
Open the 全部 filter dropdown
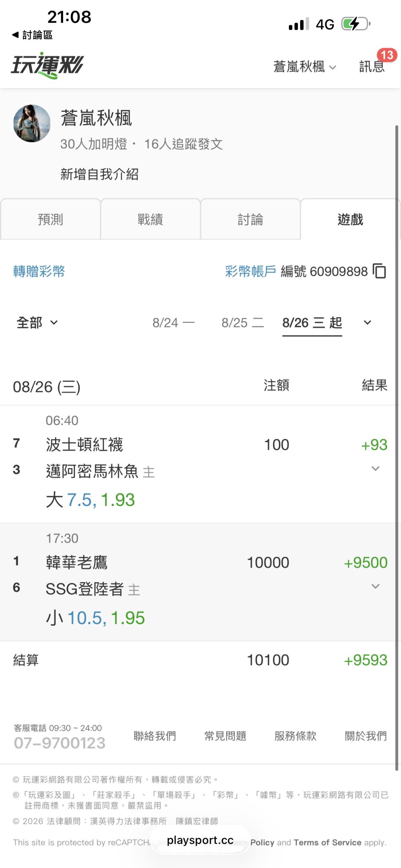pyautogui.click(x=37, y=322)
